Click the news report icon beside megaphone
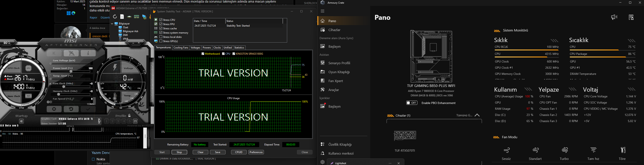644x165 pixels. (631, 17)
